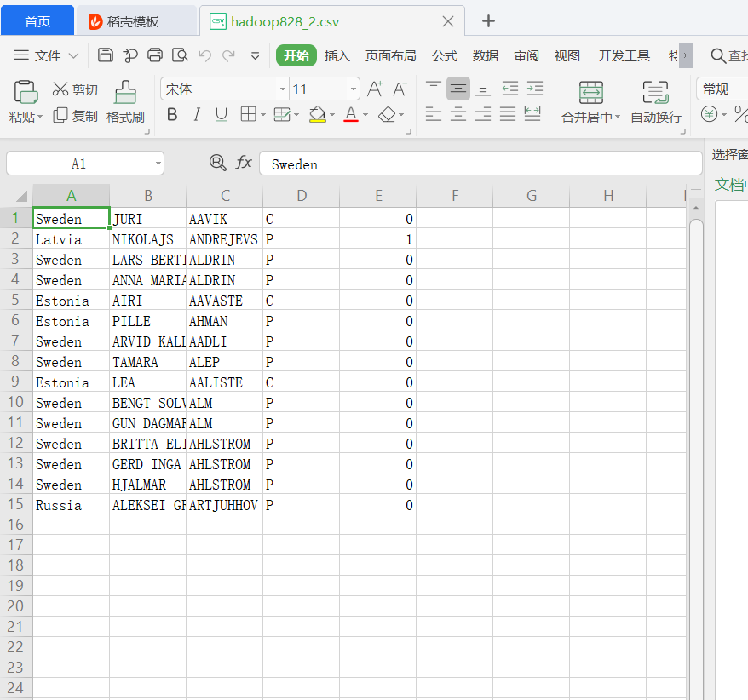Click the currency format icon
This screenshot has height=700, width=748.
click(x=709, y=114)
